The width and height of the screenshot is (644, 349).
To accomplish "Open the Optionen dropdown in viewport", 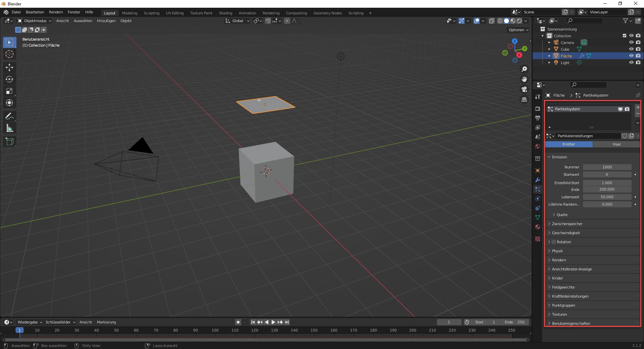I will point(518,30).
